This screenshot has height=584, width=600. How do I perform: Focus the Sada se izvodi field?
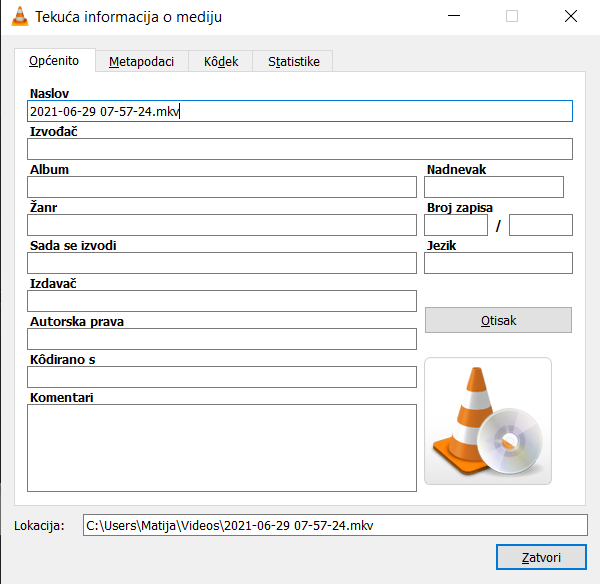tap(221, 263)
